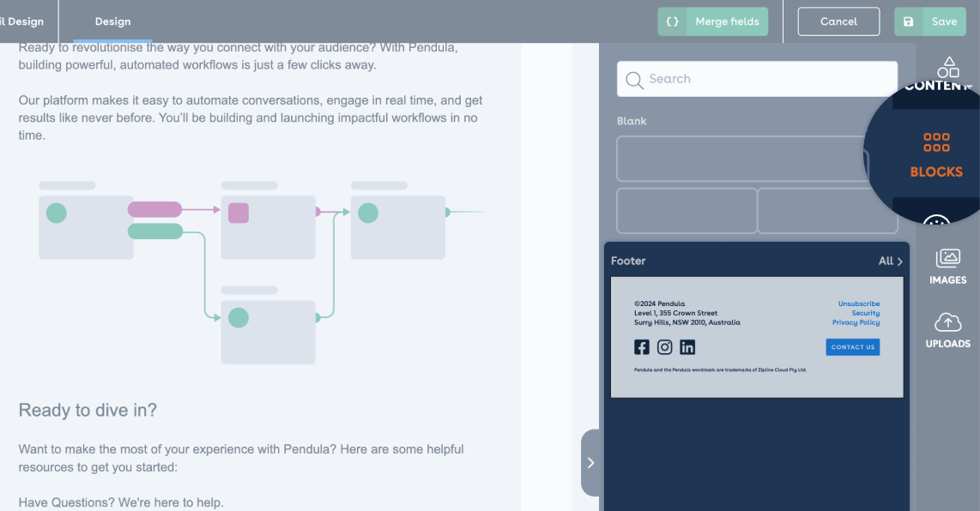The width and height of the screenshot is (980, 511).
Task: Click the Merge fields braces icon
Action: 673,21
